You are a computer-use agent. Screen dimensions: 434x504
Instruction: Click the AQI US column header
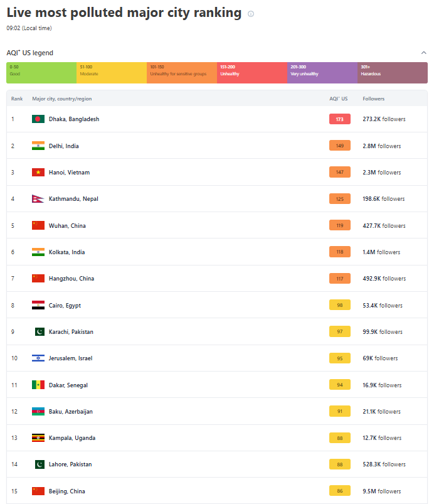[x=339, y=99]
